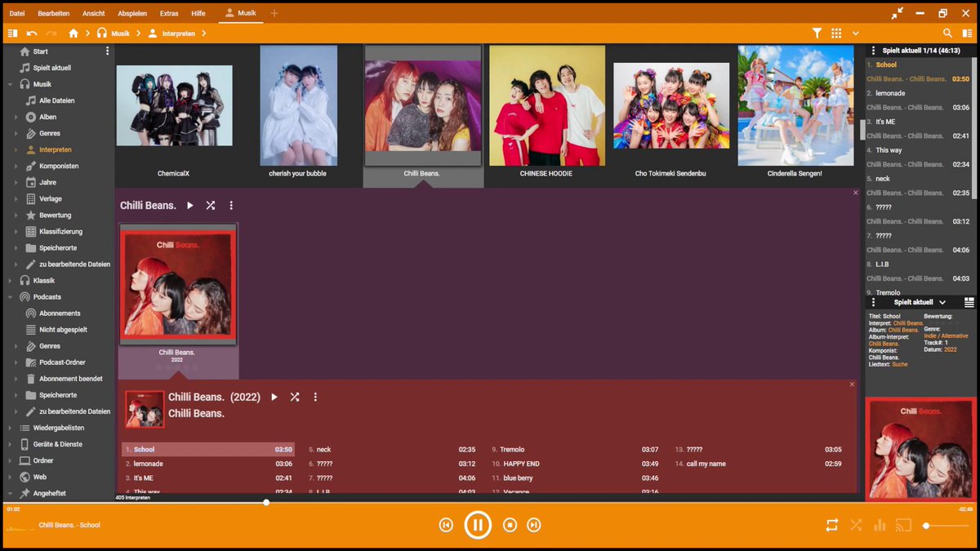Shuffle the Chilli Beans. (2022) album
The width and height of the screenshot is (980, 551).
[295, 397]
